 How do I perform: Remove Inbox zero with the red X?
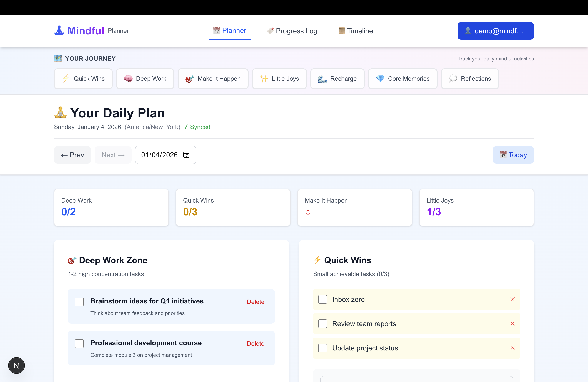[513, 299]
